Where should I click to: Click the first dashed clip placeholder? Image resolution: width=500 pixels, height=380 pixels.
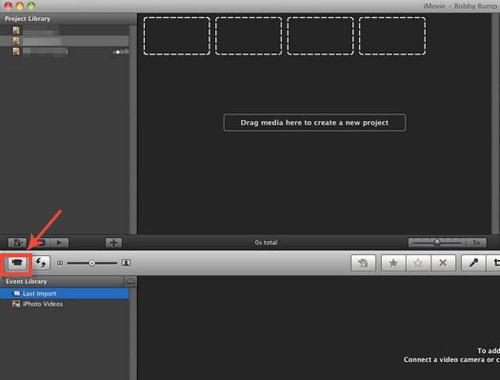click(x=177, y=36)
